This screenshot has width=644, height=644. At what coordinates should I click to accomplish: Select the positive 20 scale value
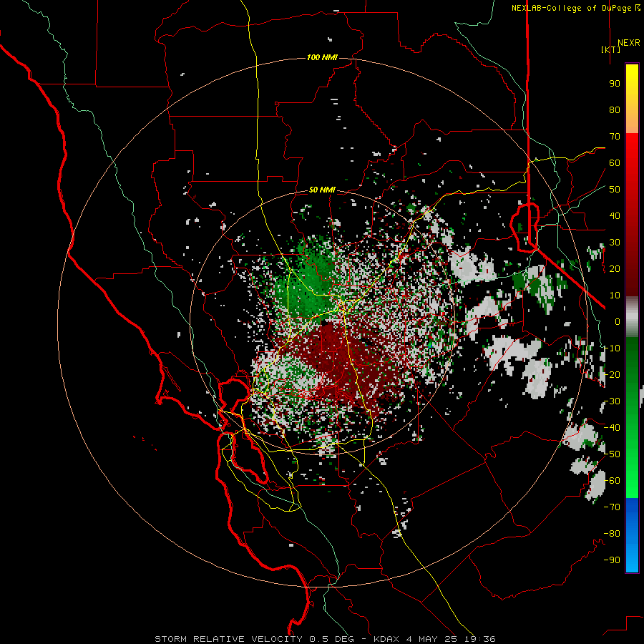[615, 268]
